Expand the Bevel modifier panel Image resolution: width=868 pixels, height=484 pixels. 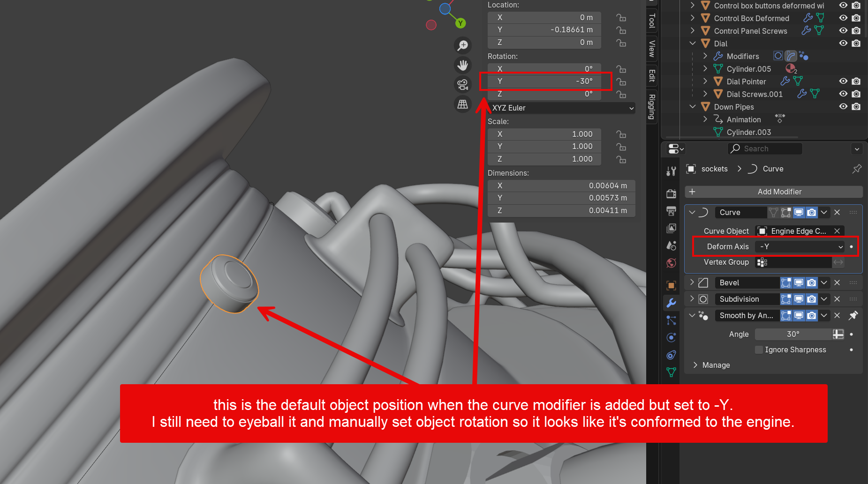(692, 283)
